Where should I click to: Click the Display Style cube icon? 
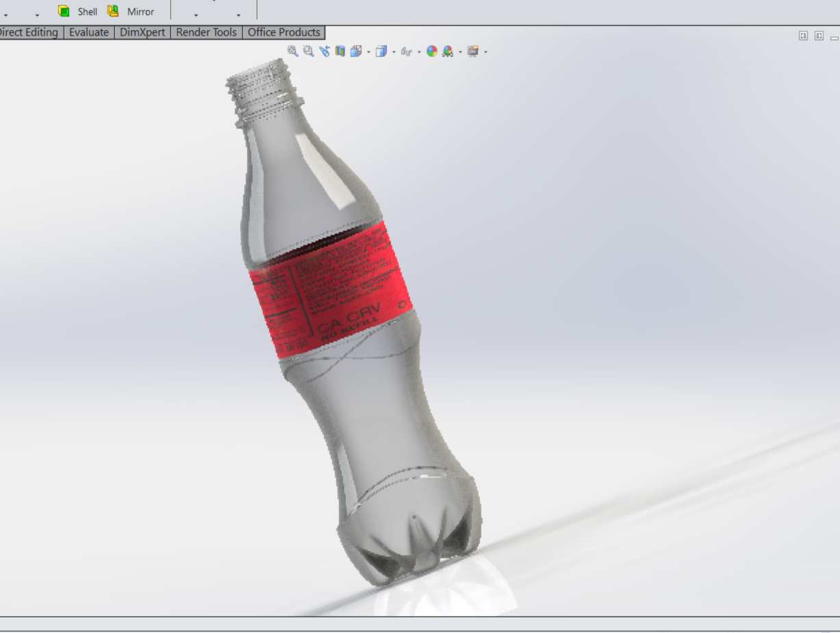pos(381,51)
